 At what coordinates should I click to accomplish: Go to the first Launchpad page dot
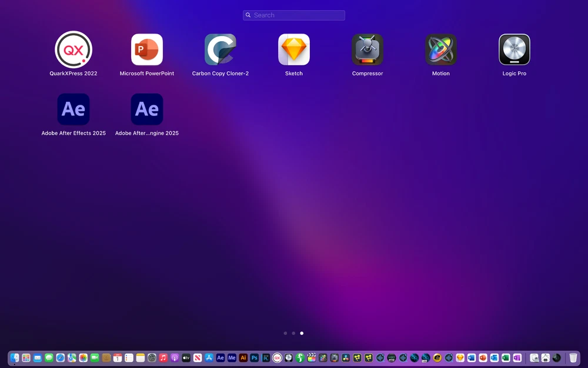pos(285,333)
